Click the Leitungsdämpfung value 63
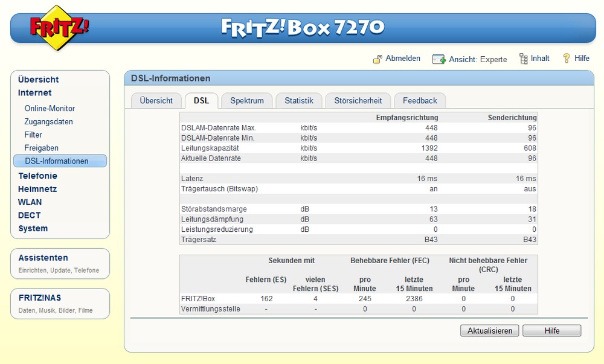 (x=434, y=219)
